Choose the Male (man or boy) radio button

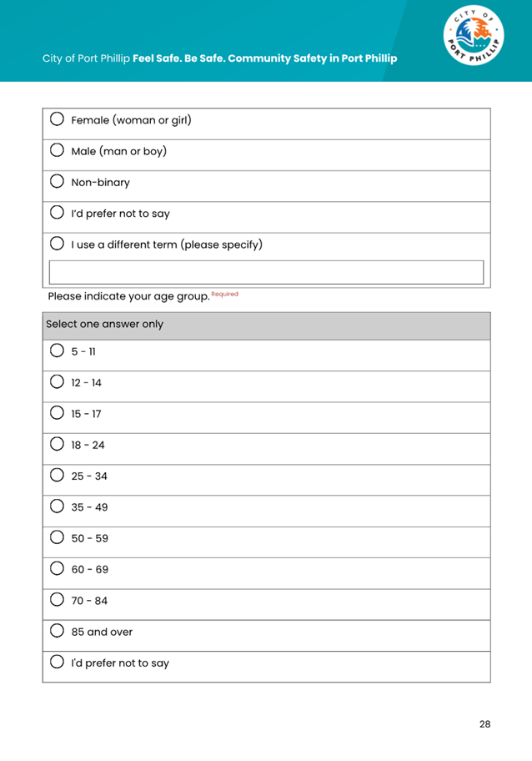point(58,151)
